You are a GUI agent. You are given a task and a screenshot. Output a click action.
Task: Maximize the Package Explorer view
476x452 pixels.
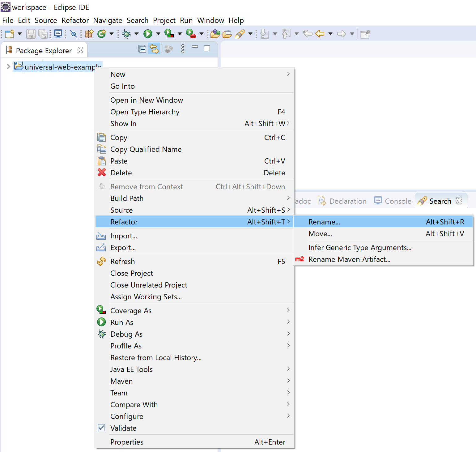207,49
